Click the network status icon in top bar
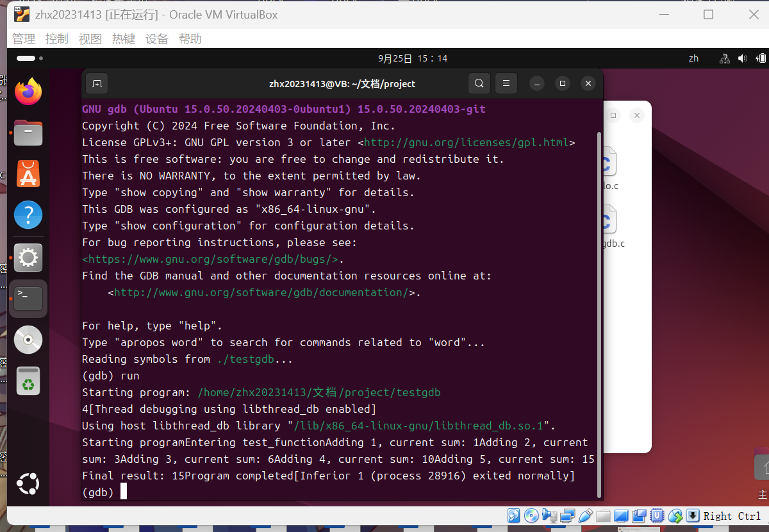This screenshot has width=769, height=532. coord(725,58)
